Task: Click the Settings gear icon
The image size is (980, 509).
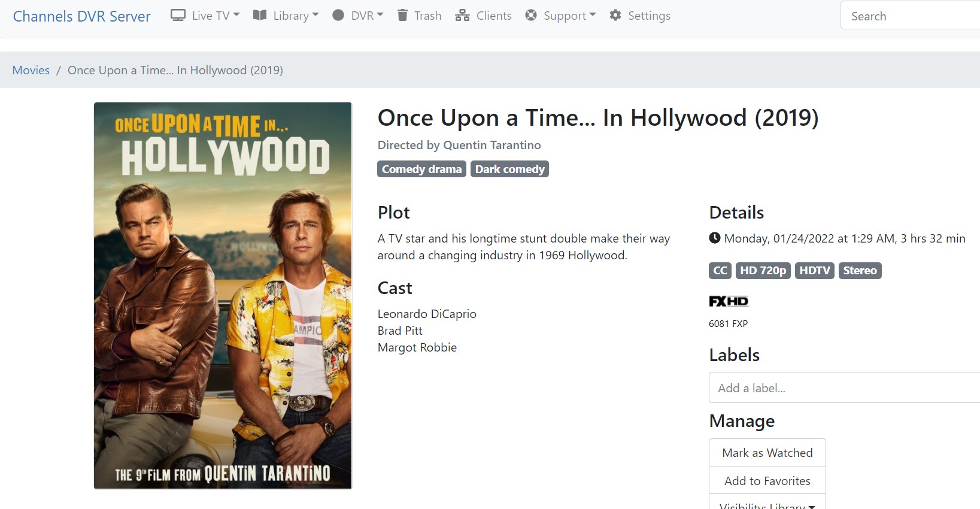Action: coord(615,16)
